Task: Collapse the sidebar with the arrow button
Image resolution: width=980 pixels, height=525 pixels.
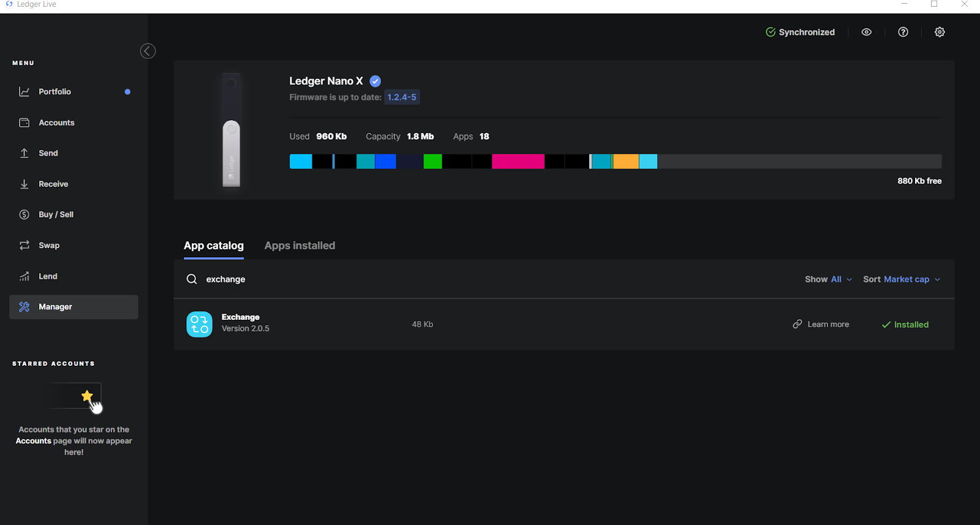Action: pos(148,51)
